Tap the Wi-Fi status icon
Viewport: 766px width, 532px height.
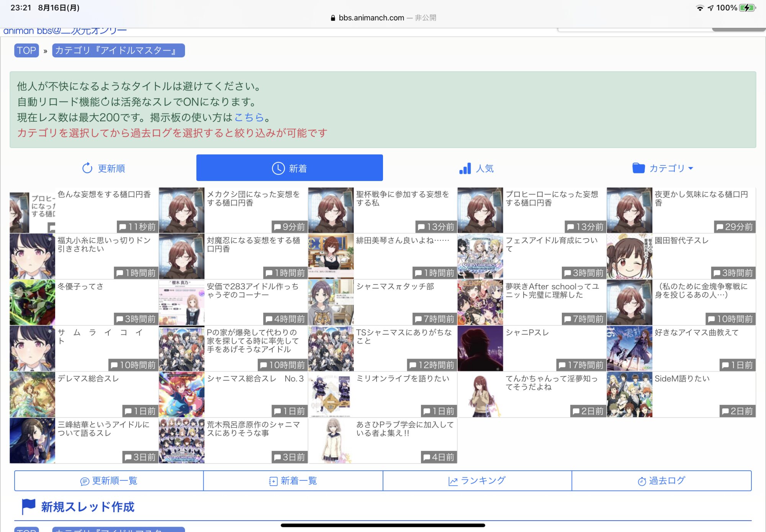point(700,8)
